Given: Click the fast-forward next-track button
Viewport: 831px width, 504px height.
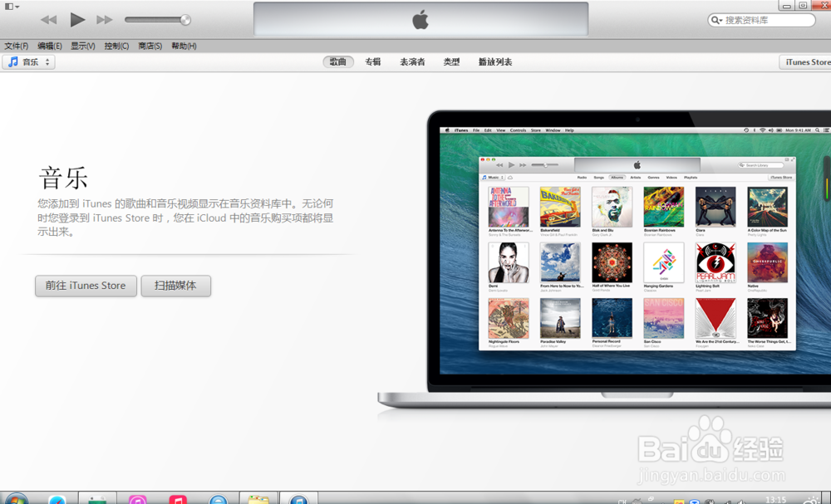Looking at the screenshot, I should coord(105,20).
